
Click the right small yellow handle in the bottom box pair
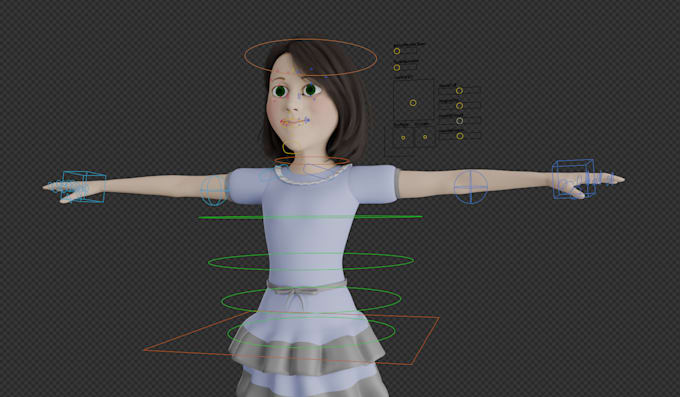pos(425,137)
